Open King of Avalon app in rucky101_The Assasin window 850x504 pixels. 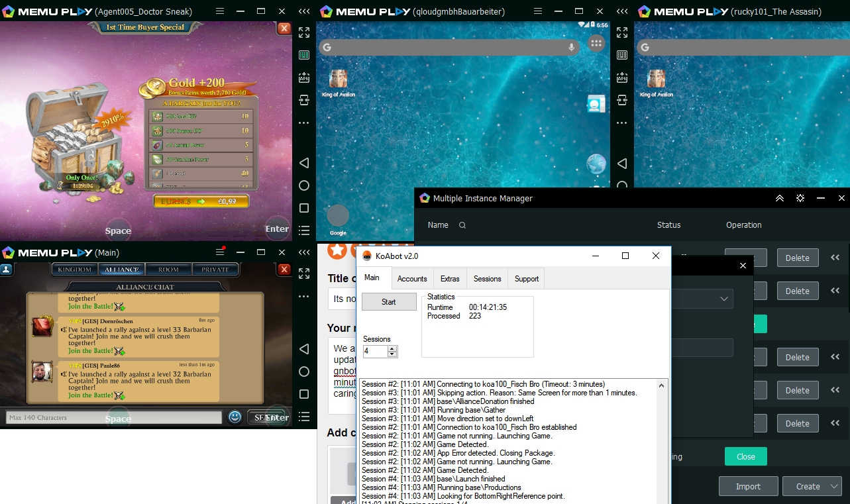657,83
